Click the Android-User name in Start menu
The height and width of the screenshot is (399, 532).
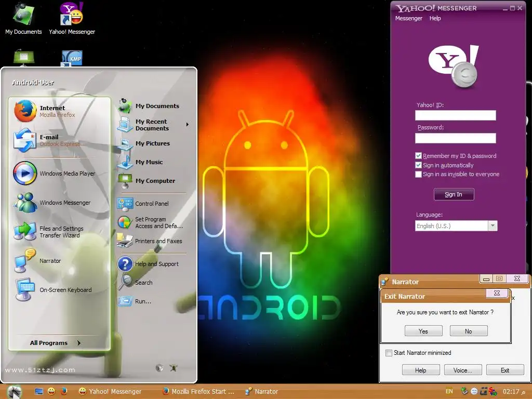point(33,83)
